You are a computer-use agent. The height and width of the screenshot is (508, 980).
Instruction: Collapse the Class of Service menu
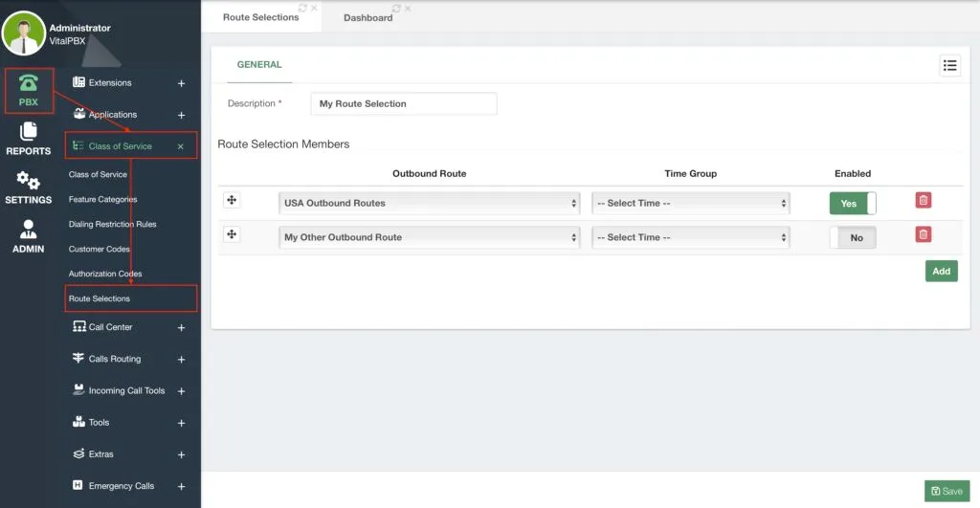click(x=181, y=146)
